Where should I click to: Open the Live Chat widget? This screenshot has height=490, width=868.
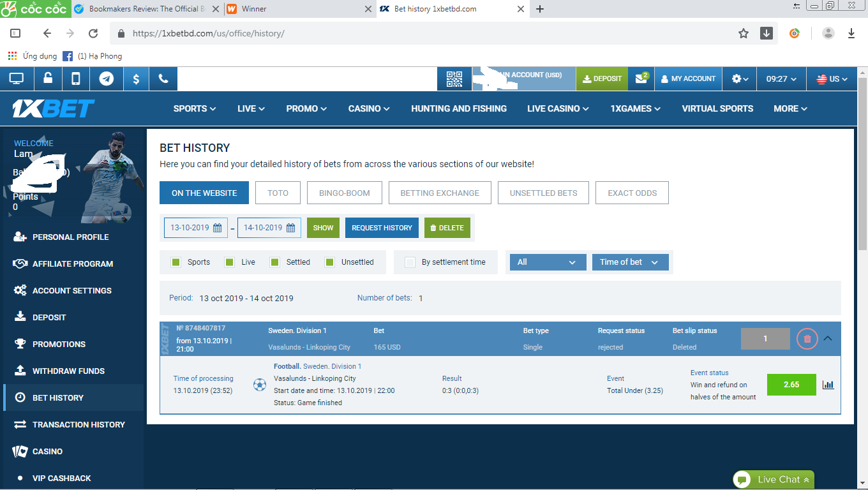pyautogui.click(x=774, y=480)
